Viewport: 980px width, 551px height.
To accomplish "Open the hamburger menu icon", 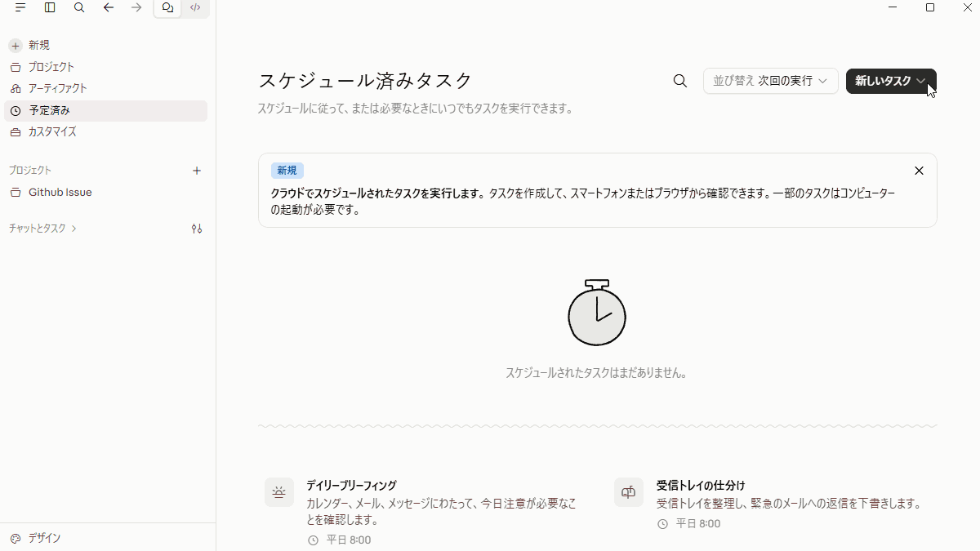I will pos(20,7).
